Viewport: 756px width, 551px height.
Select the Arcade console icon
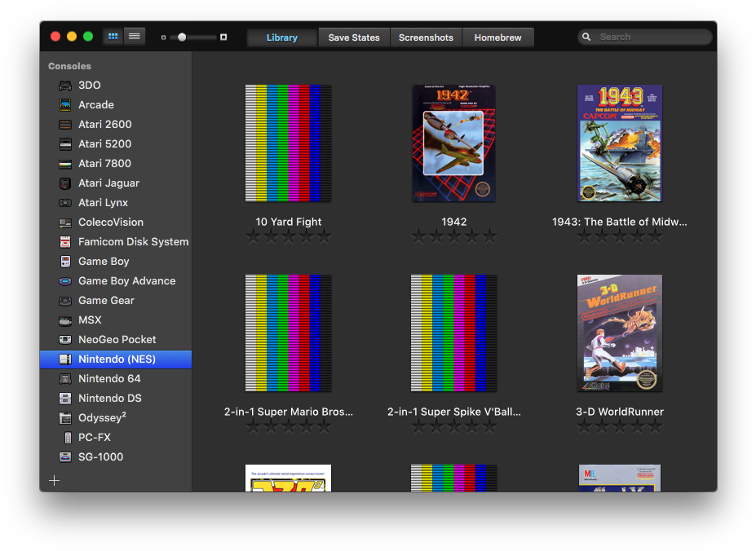coord(65,105)
